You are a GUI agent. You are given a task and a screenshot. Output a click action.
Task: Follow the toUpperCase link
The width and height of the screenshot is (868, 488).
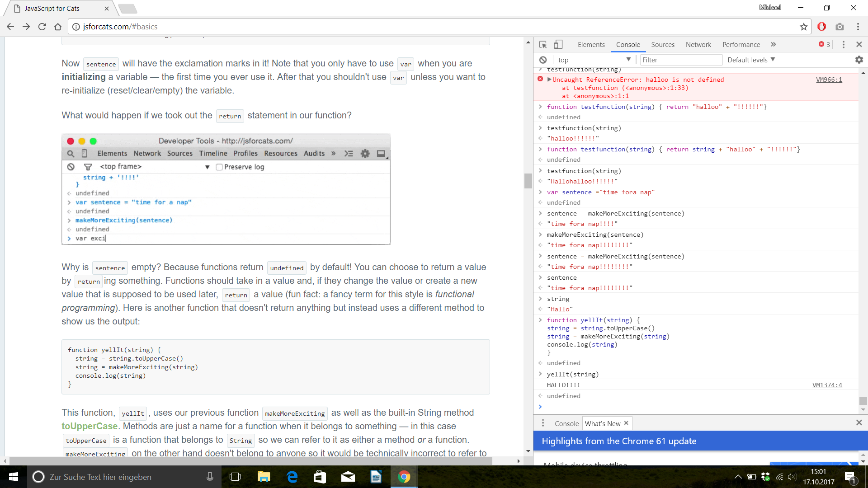(x=90, y=426)
